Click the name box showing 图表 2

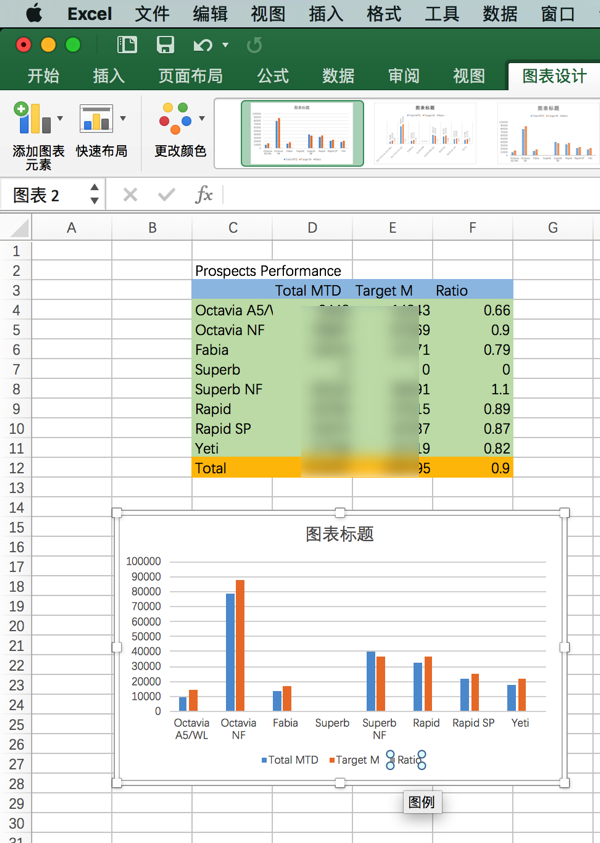pos(43,195)
